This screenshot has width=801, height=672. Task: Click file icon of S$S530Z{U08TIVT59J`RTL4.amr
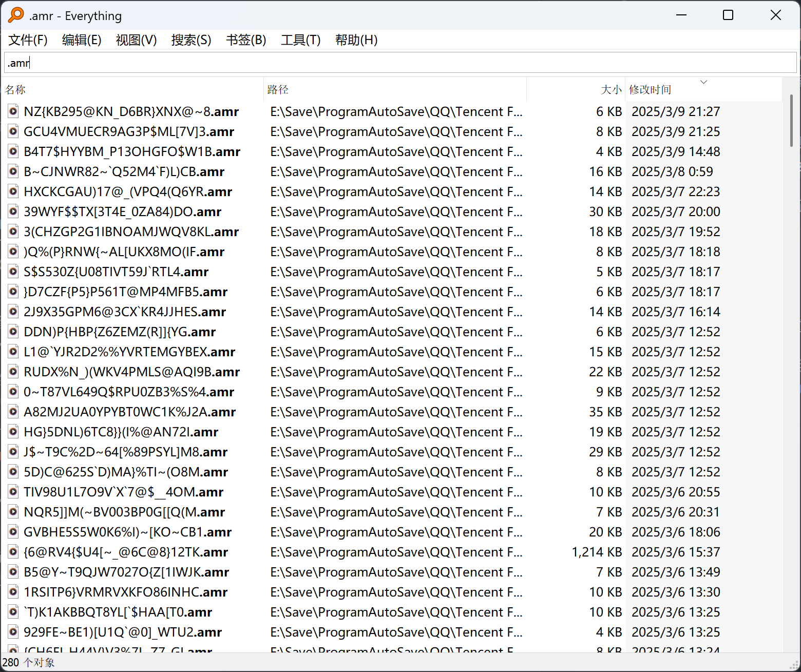pyautogui.click(x=13, y=272)
